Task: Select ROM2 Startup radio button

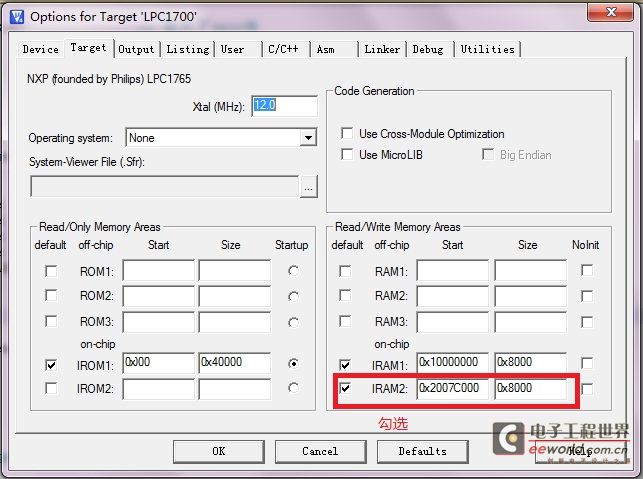Action: click(x=293, y=296)
